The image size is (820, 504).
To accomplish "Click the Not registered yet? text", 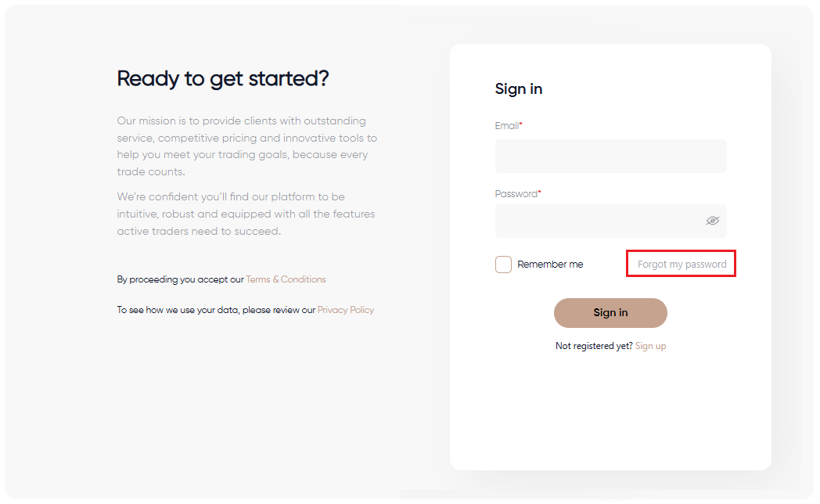I will click(594, 346).
